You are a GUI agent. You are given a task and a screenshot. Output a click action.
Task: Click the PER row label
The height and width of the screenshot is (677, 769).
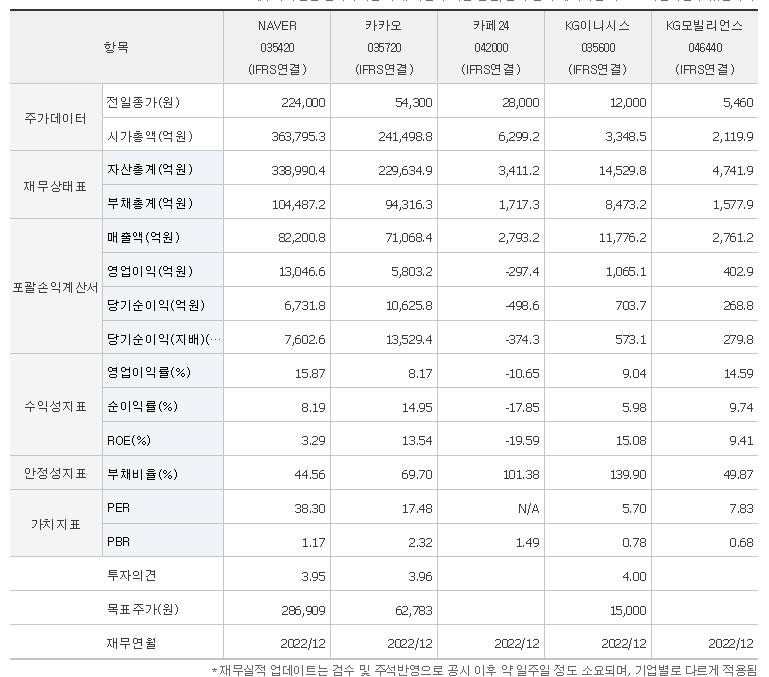coord(119,508)
